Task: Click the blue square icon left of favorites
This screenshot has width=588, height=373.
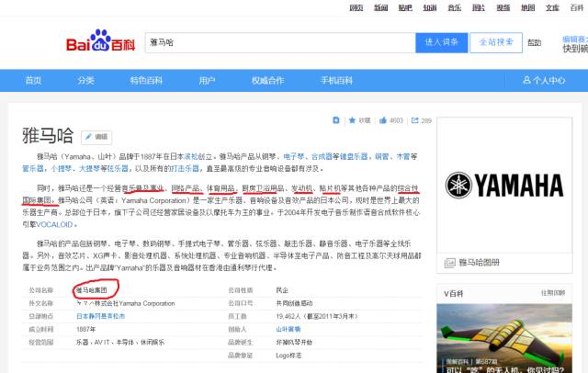Action: (x=336, y=120)
